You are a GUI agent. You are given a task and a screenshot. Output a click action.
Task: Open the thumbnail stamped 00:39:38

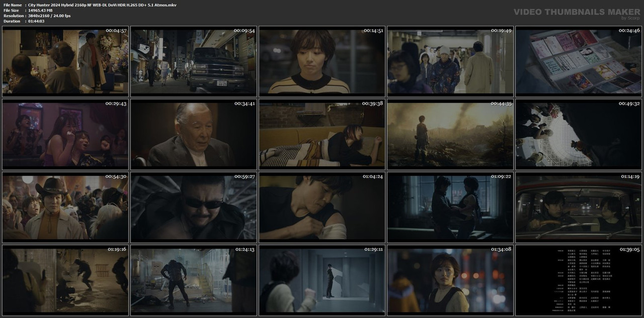[322, 134]
